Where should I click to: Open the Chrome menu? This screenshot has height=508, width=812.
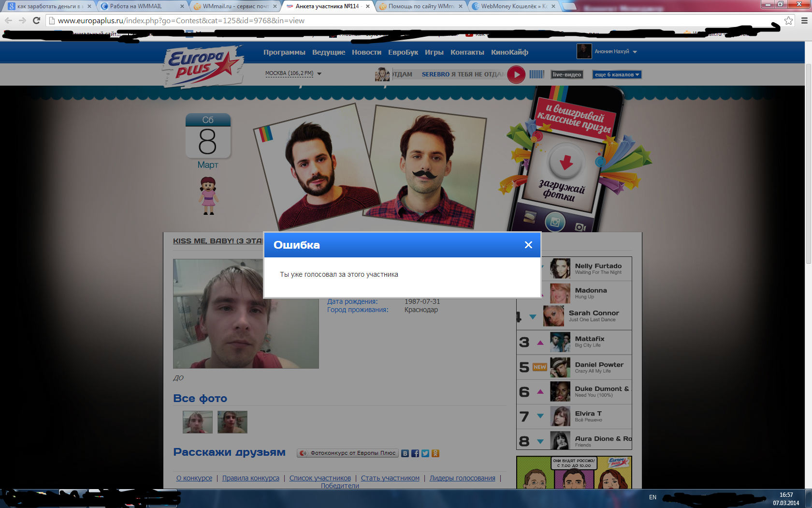point(804,20)
